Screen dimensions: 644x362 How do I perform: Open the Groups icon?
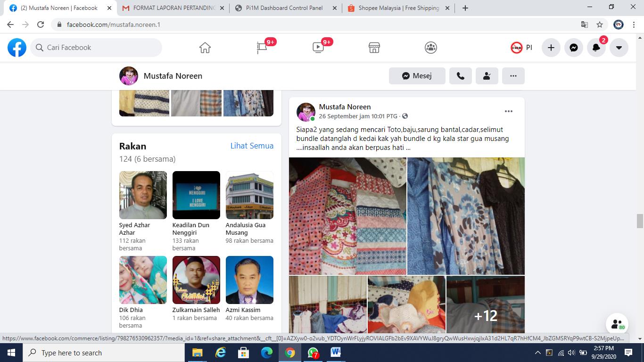pyautogui.click(x=431, y=48)
